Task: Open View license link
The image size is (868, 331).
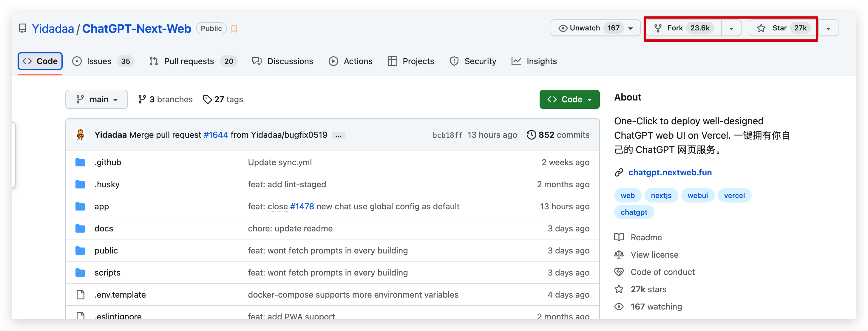Action: coord(654,255)
